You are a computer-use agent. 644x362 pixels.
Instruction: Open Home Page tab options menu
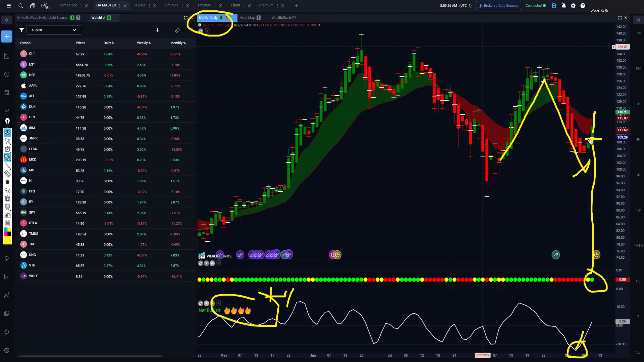[x=81, y=6]
